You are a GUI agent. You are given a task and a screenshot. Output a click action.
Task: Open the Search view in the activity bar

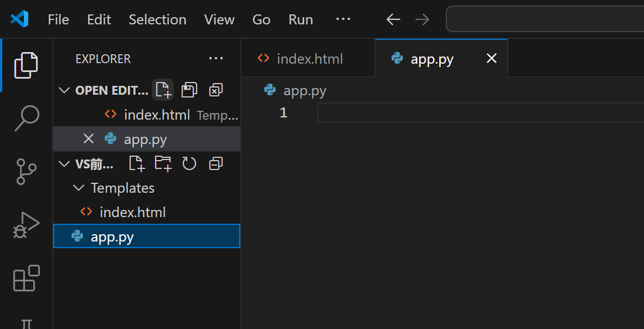point(26,119)
